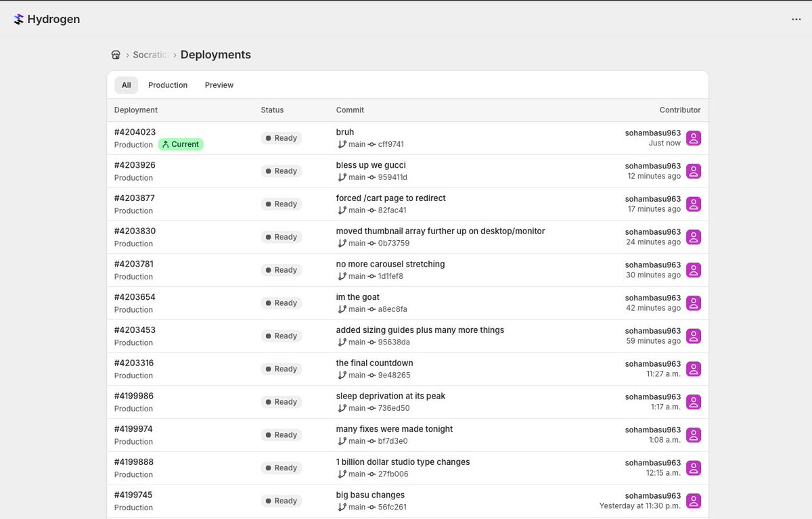Click avatar icon for big basu changes row
812x519 pixels.
click(694, 501)
